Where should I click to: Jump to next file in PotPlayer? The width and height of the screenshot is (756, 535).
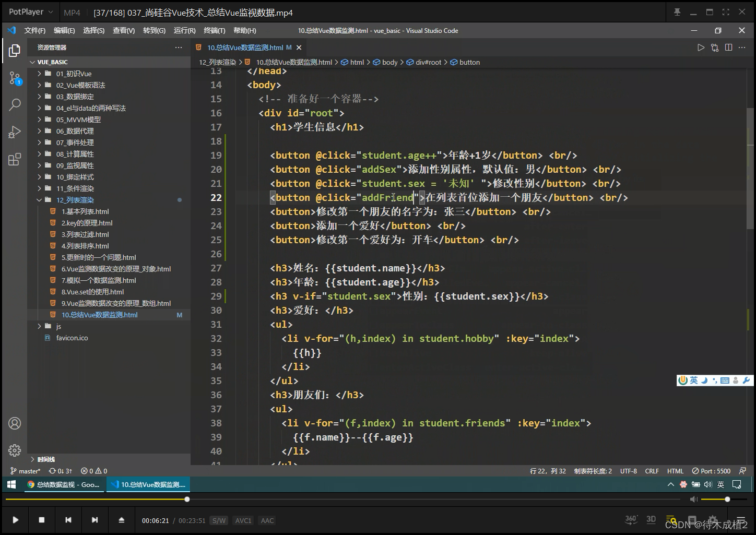click(95, 520)
